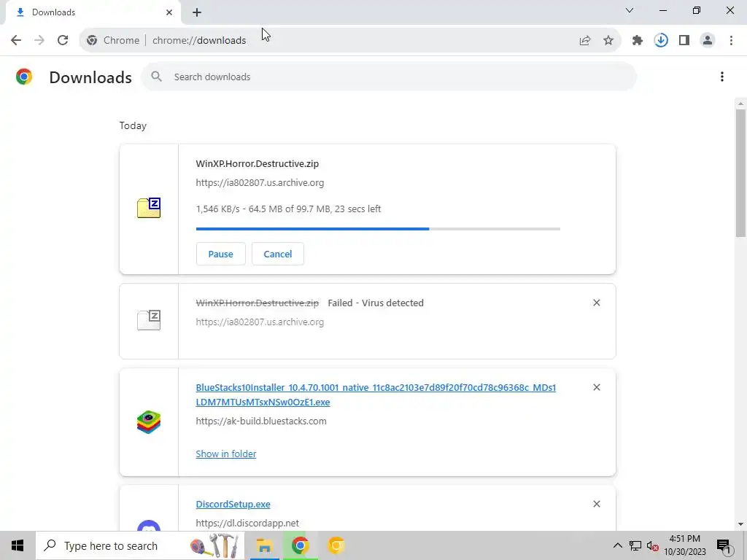This screenshot has height=560, width=747.
Task: Click the active download's archive.org URL
Action: coord(260,183)
